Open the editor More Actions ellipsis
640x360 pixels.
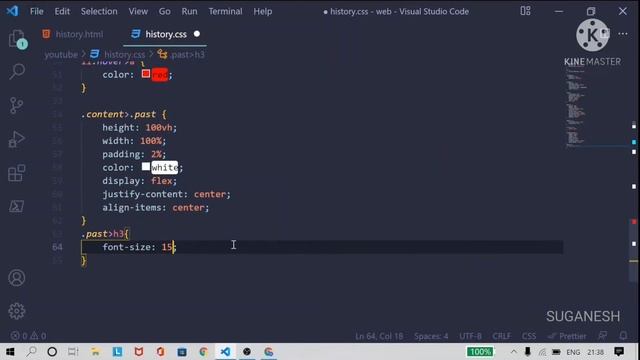pos(623,34)
